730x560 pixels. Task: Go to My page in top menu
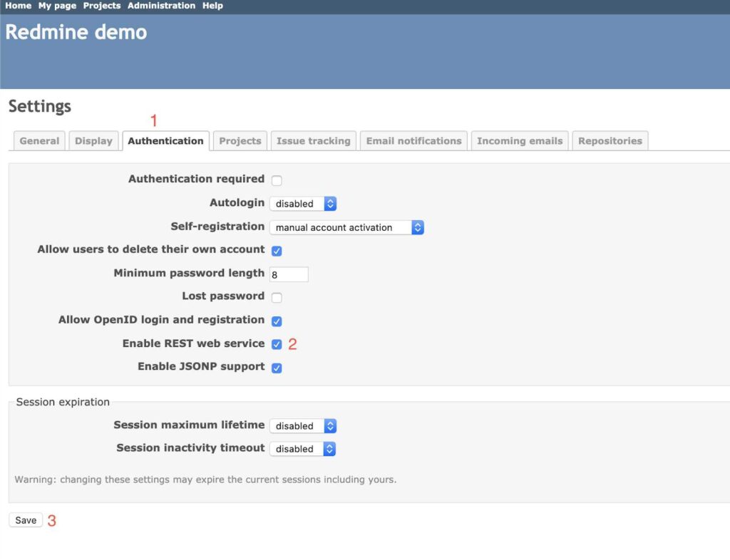[x=57, y=6]
